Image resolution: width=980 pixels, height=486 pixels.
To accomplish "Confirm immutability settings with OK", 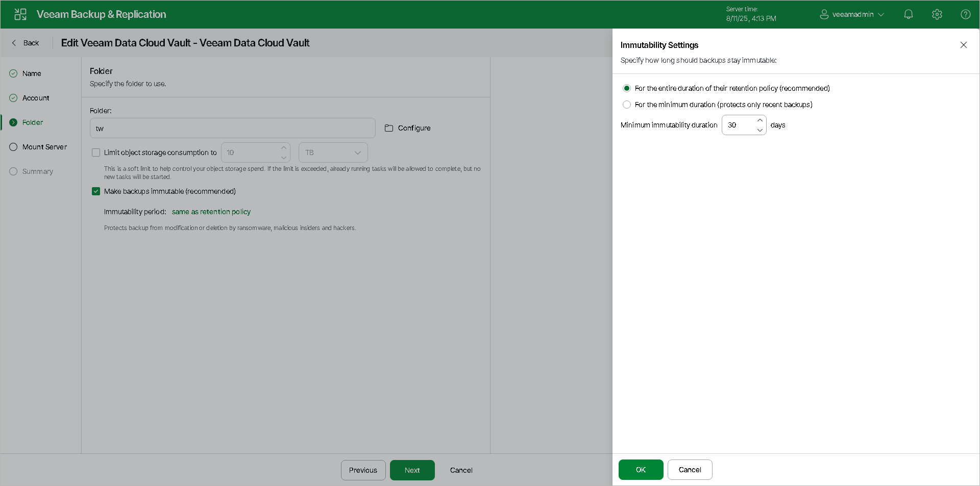I will (x=641, y=470).
